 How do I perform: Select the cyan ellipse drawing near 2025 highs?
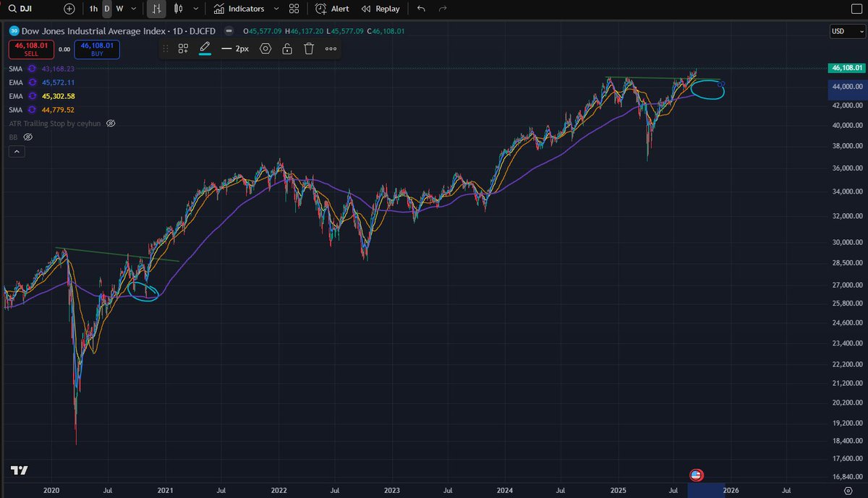[x=707, y=90]
